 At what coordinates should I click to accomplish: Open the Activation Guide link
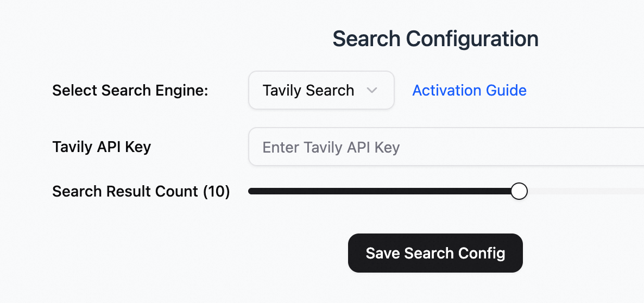pos(469,90)
